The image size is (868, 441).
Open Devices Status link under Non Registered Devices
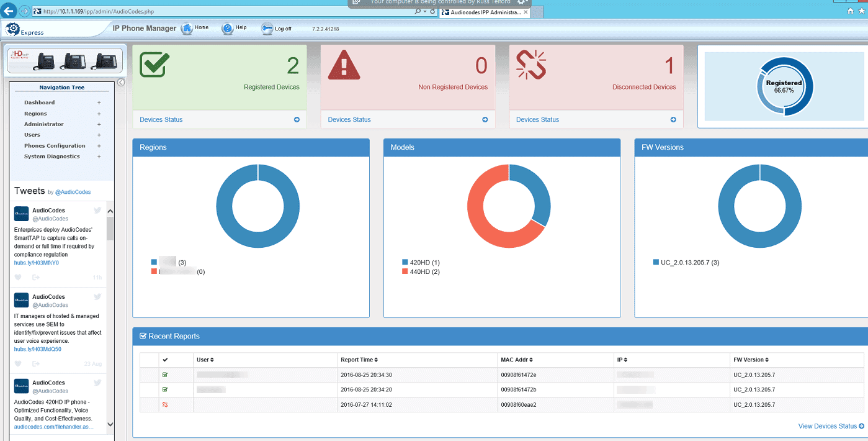(349, 120)
